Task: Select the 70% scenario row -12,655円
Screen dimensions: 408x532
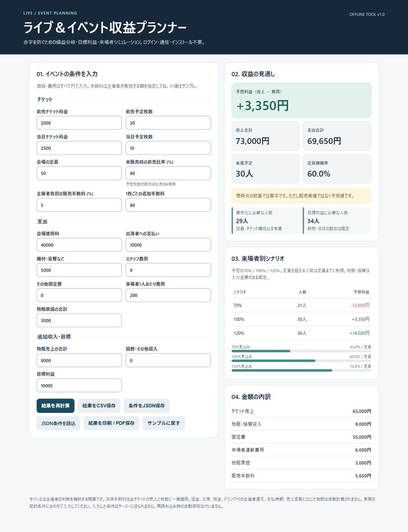Action: (301, 305)
